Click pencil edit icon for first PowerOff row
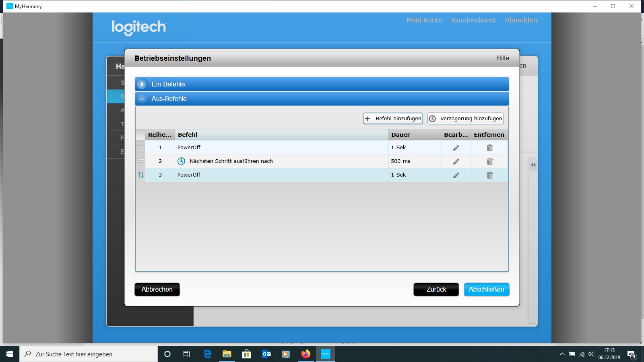644x362 pixels. (456, 148)
